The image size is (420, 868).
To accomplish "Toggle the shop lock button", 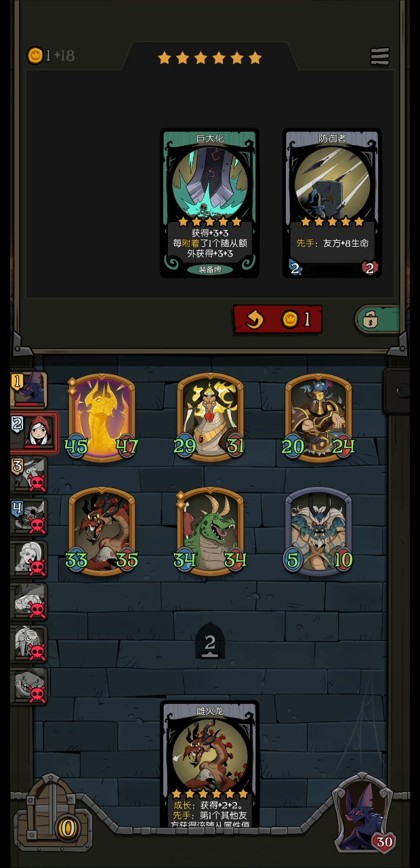I will tap(377, 319).
